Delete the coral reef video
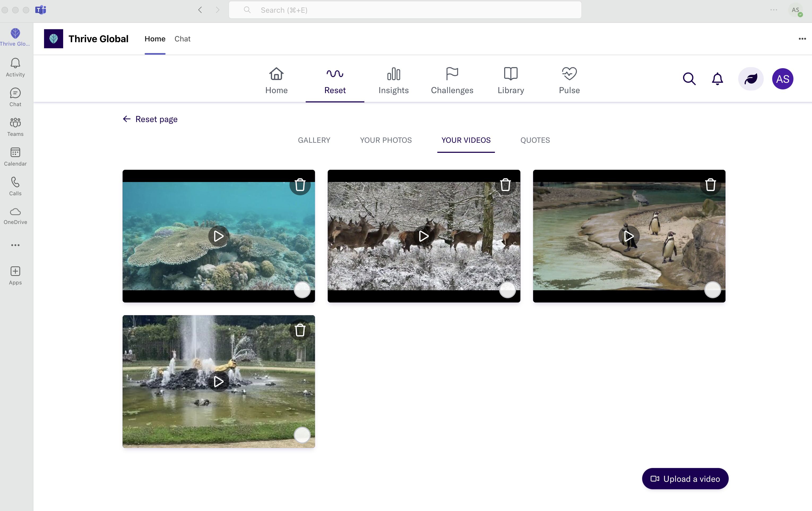The width and height of the screenshot is (812, 511). tap(300, 185)
